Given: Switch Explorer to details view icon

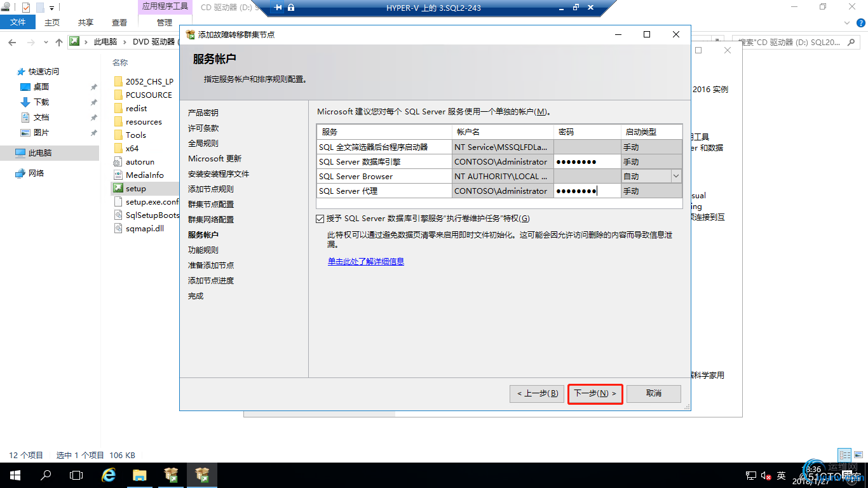Looking at the screenshot, I should [844, 455].
